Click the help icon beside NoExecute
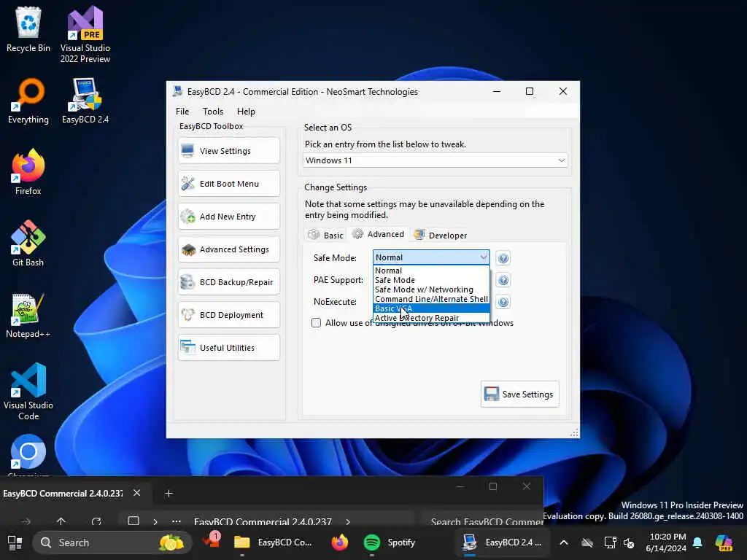The image size is (747, 560). pyautogui.click(x=503, y=302)
